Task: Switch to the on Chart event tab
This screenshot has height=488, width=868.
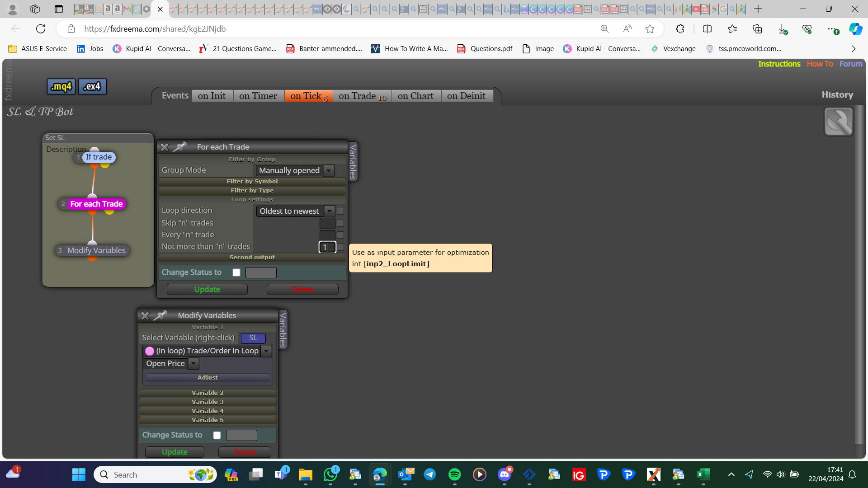Action: pos(416,96)
